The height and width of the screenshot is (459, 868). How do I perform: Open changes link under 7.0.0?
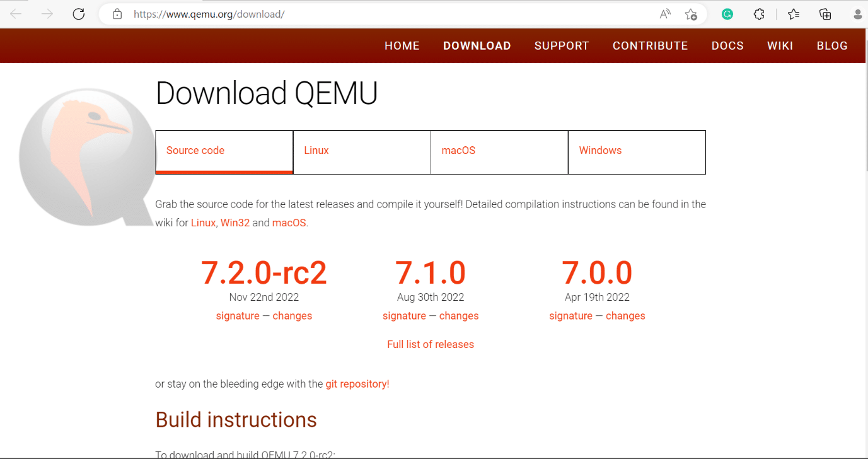pyautogui.click(x=625, y=316)
